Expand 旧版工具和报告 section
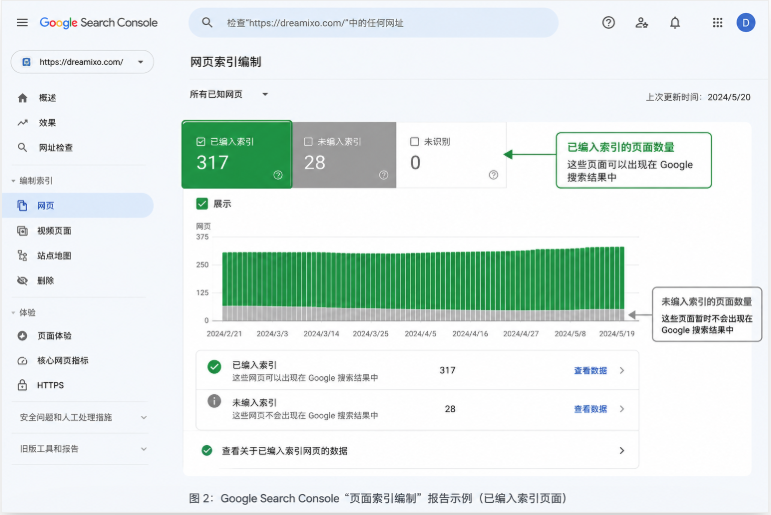771x515 pixels. click(83, 449)
